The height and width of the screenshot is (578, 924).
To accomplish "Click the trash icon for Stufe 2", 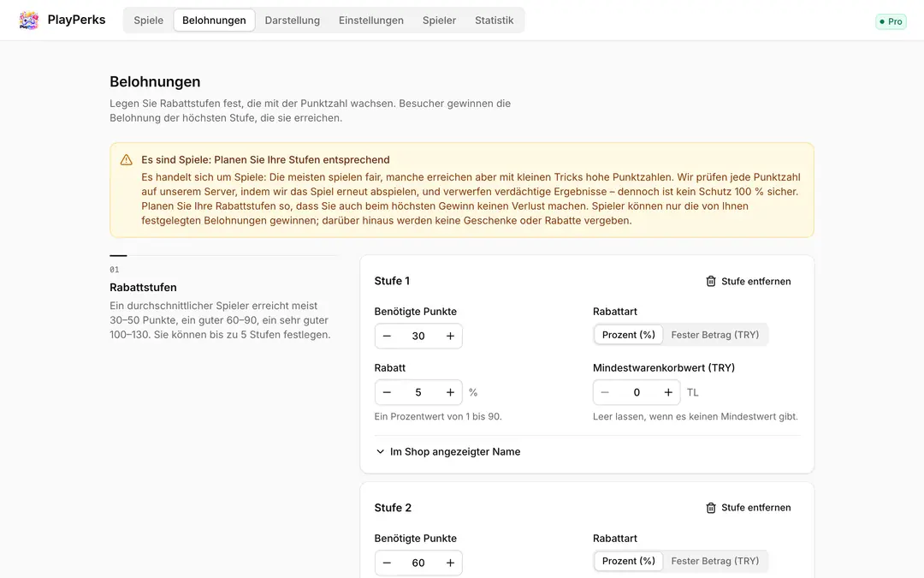I will coord(711,508).
